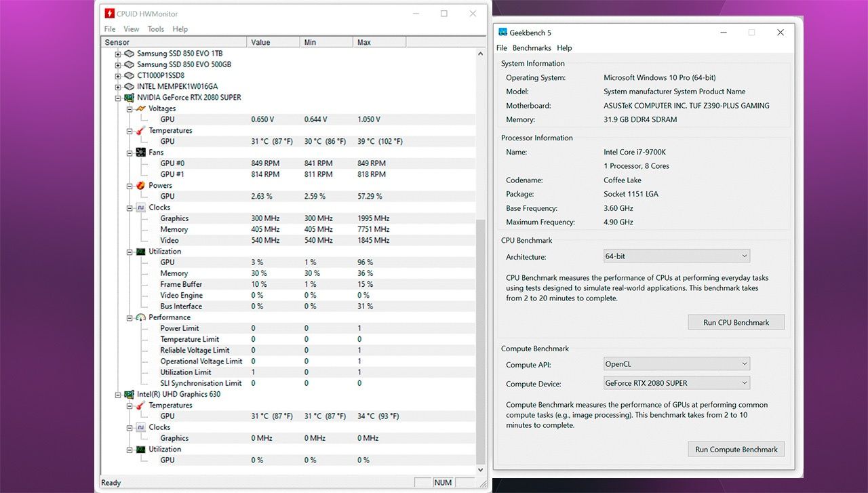Open the Architecture 64-bit dropdown

pyautogui.click(x=676, y=256)
